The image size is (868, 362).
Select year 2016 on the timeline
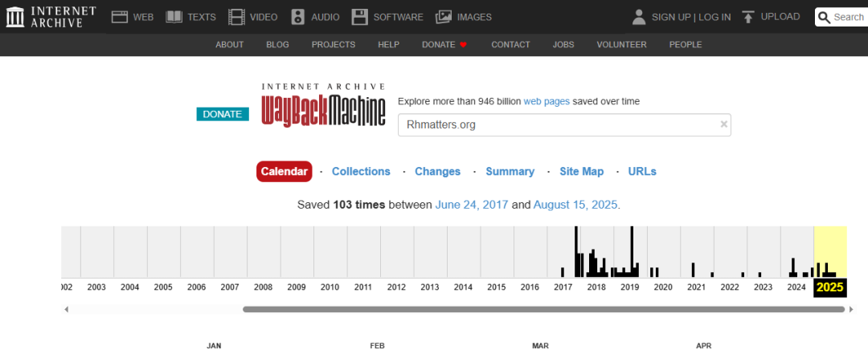click(x=530, y=287)
